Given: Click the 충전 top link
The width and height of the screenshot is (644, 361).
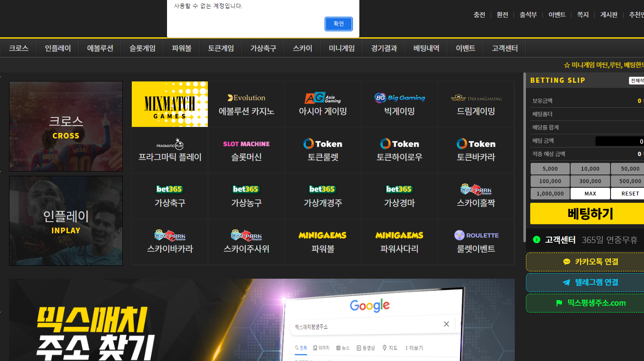Looking at the screenshot, I should click(479, 15).
